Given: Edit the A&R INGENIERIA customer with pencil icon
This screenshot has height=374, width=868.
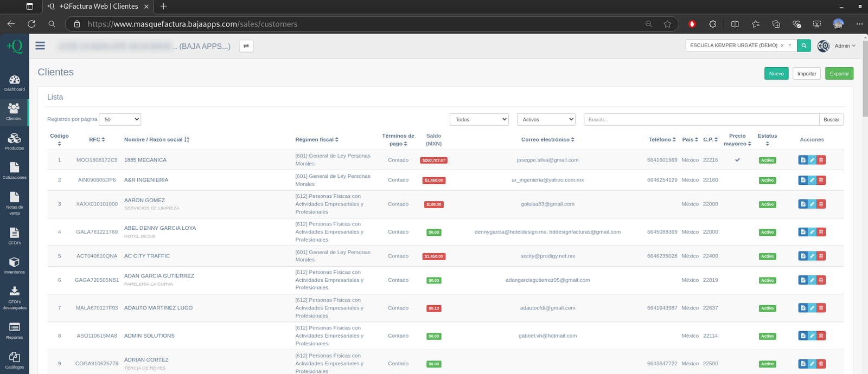Looking at the screenshot, I should [x=812, y=180].
